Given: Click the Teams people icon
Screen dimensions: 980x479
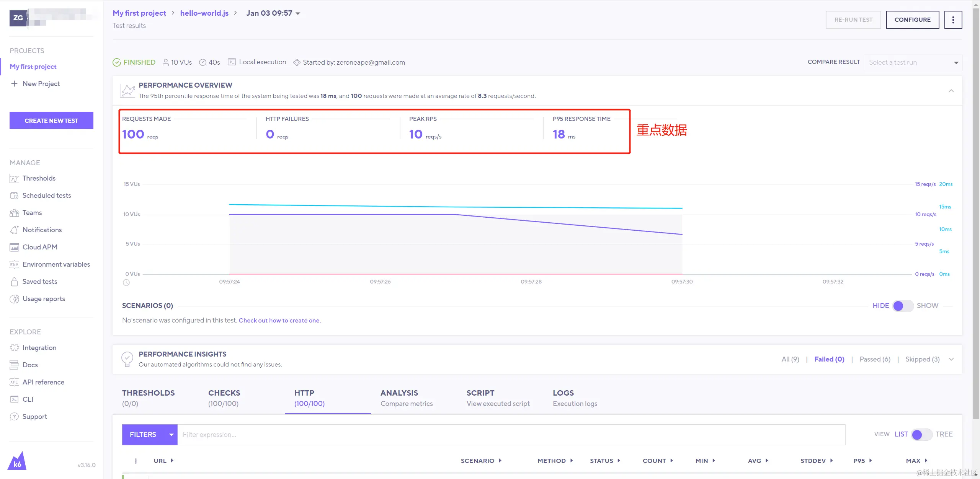Looking at the screenshot, I should tap(14, 213).
